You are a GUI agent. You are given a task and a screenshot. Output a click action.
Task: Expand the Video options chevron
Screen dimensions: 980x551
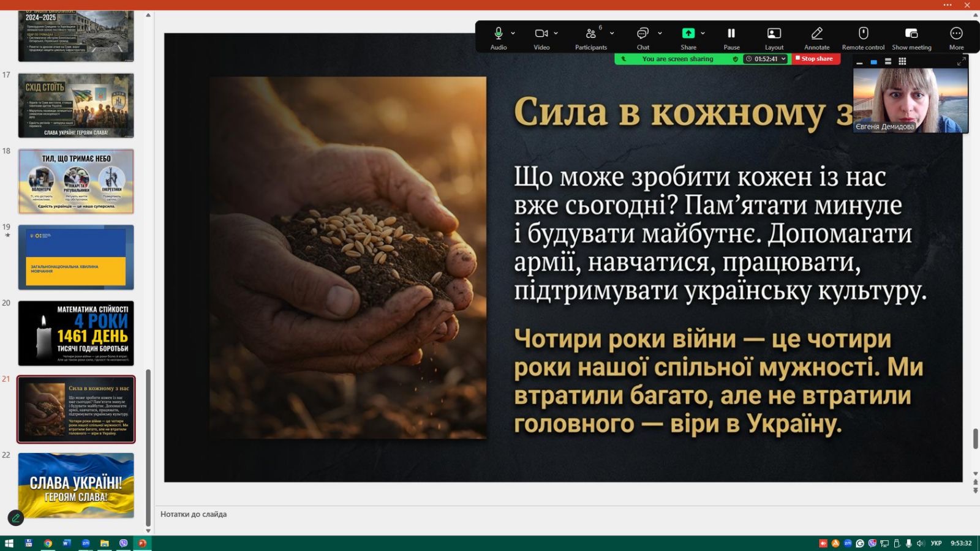tap(556, 33)
